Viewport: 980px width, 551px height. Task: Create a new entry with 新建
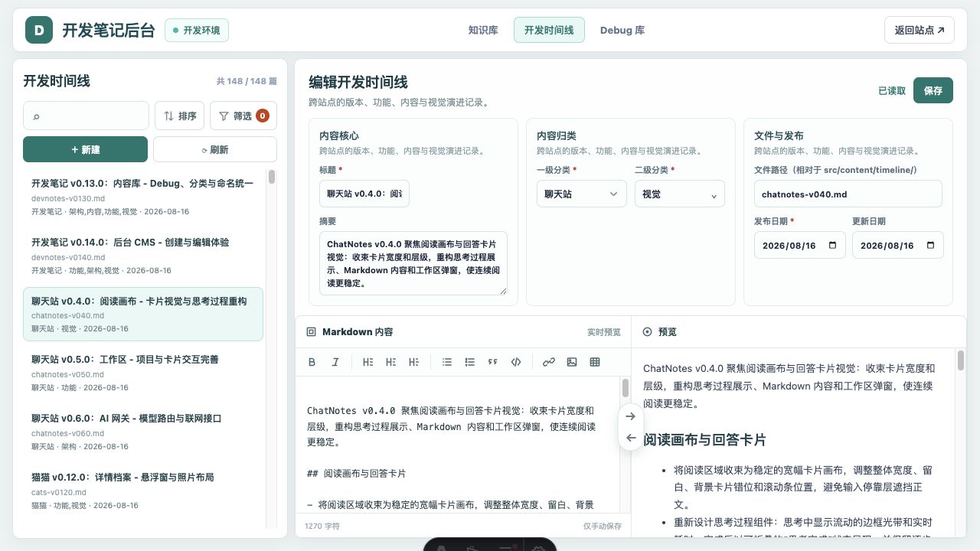tap(85, 149)
